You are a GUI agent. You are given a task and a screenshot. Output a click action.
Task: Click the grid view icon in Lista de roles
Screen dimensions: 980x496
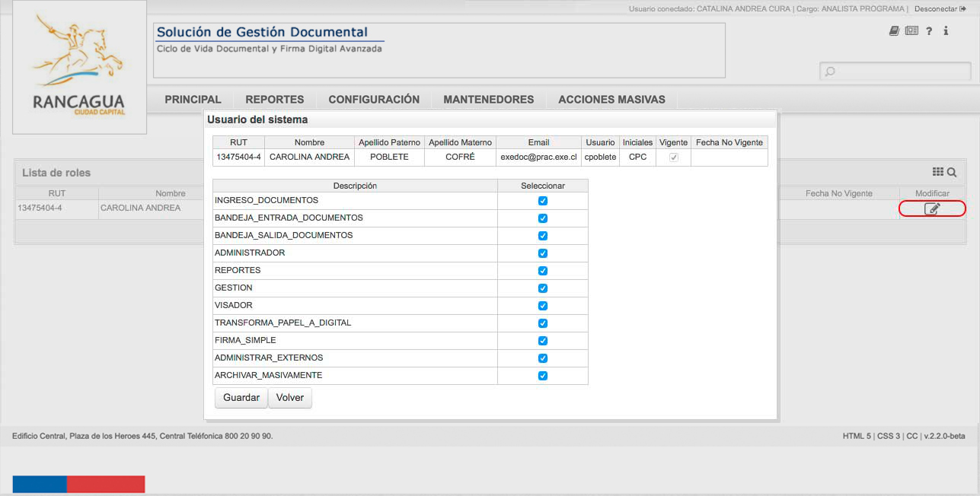[938, 173]
